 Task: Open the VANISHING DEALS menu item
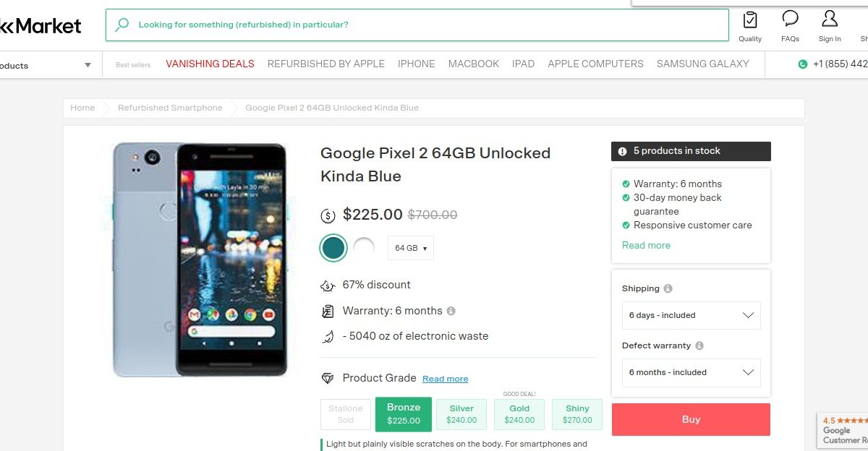(210, 64)
